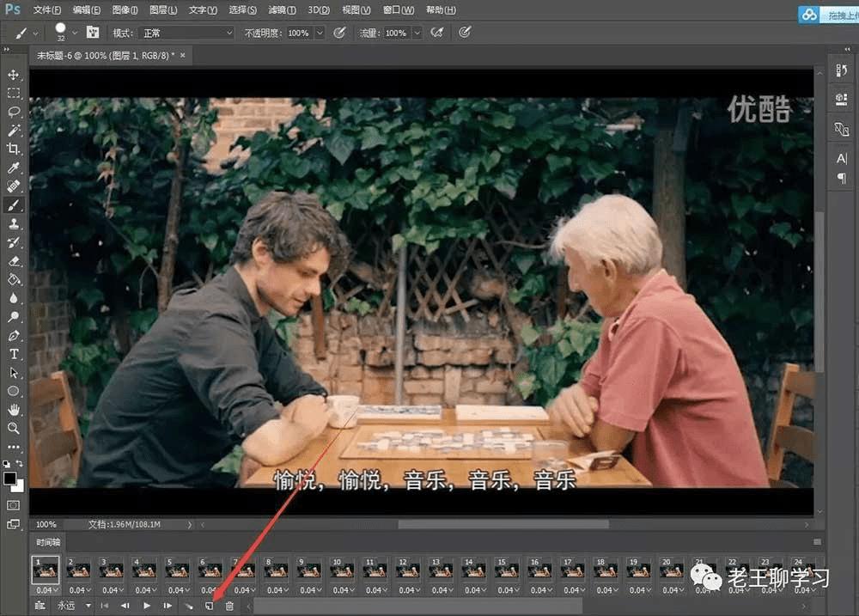Select the Lasso tool

point(14,111)
